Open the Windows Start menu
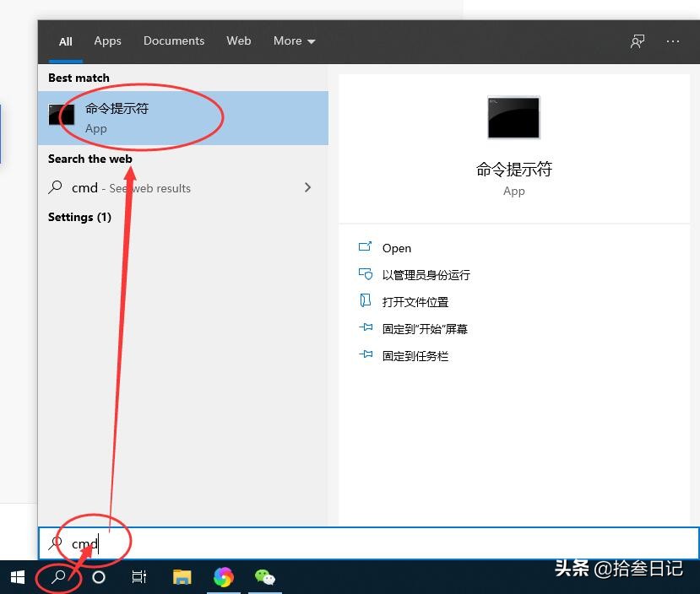This screenshot has height=594, width=700. pyautogui.click(x=17, y=577)
